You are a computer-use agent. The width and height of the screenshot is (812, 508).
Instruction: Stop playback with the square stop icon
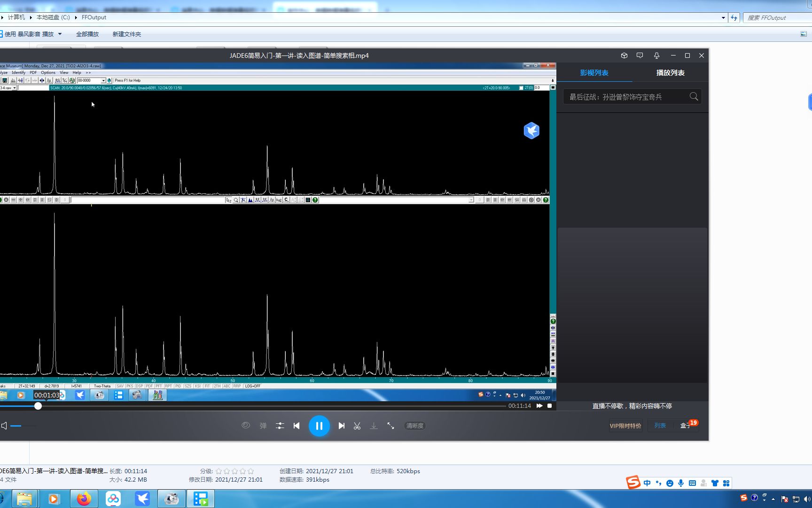(x=549, y=405)
